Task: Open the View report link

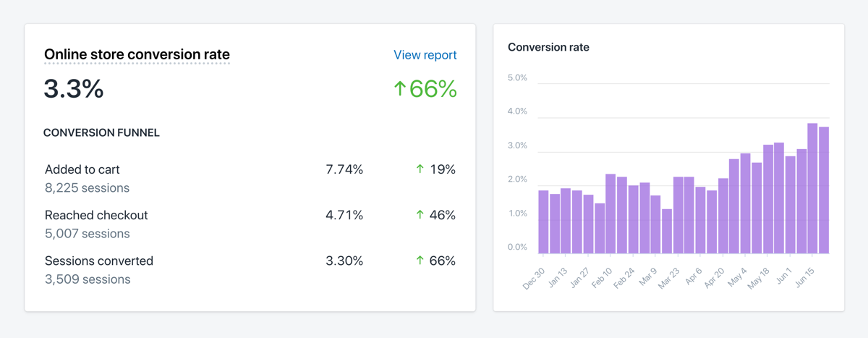Action: [x=425, y=55]
